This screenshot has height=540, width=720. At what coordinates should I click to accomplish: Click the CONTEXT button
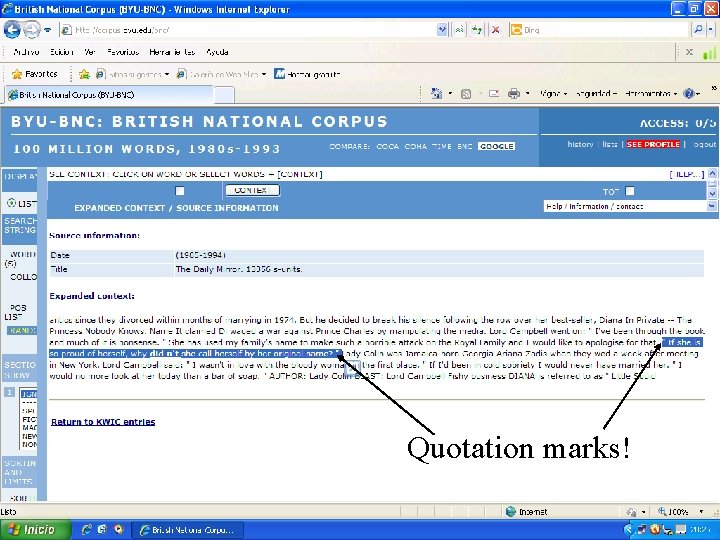tap(252, 190)
